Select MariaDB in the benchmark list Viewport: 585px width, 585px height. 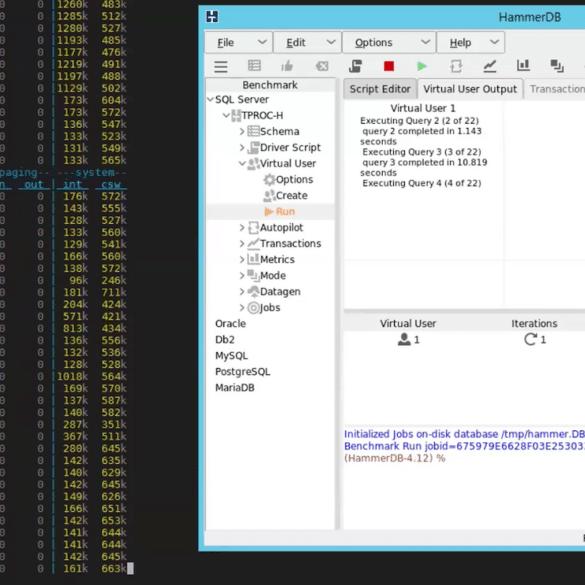pos(235,388)
